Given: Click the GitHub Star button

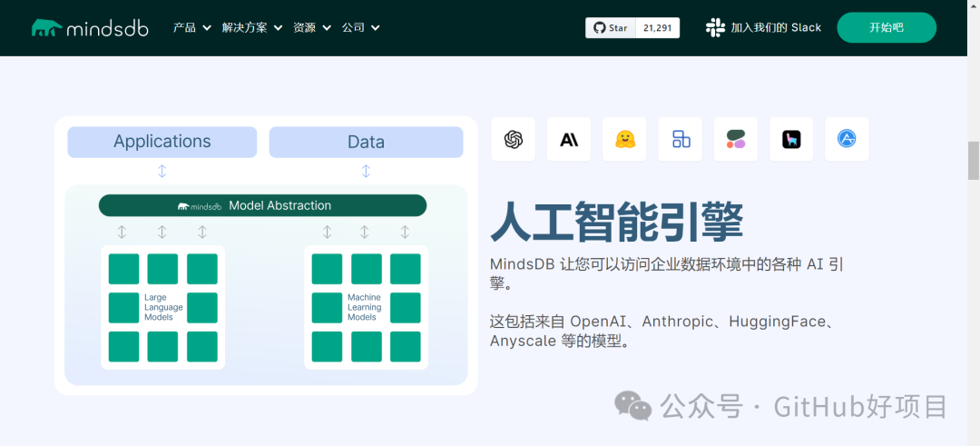Looking at the screenshot, I should coord(611,28).
